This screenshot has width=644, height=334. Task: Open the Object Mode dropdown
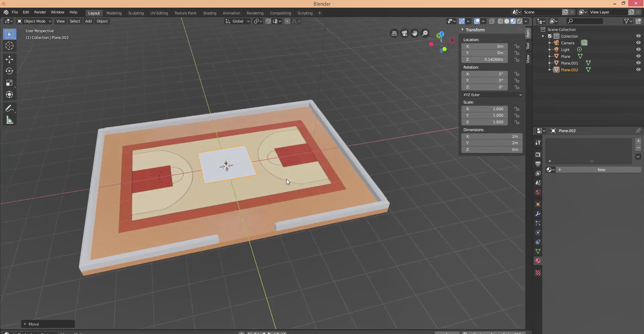[34, 21]
